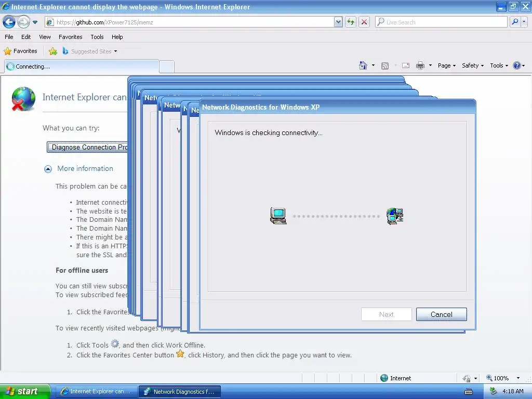Click the address bar URL field
This screenshot has width=532, height=399.
tap(189, 22)
